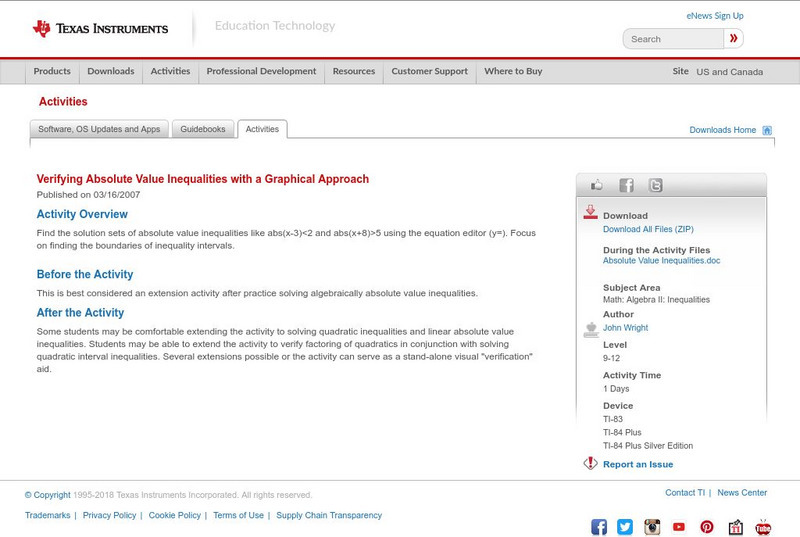Screen dimensions: 800x537
Task: Open author John Wright's link
Action: [626, 327]
